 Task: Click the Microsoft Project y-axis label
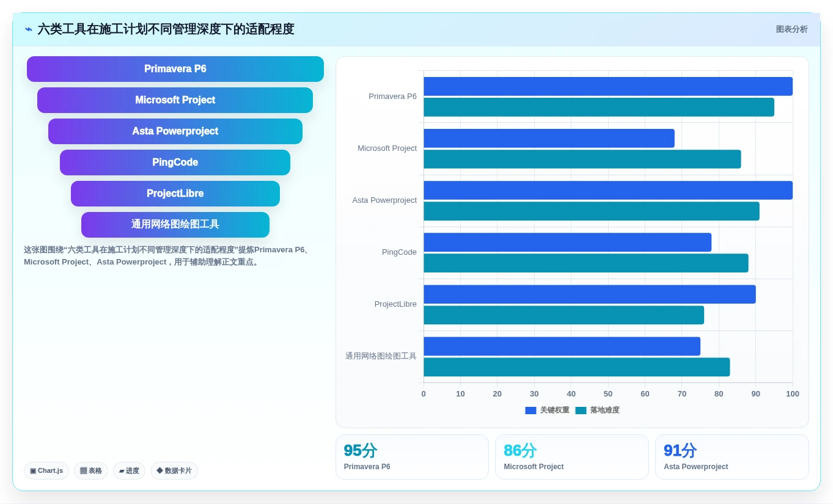point(387,148)
